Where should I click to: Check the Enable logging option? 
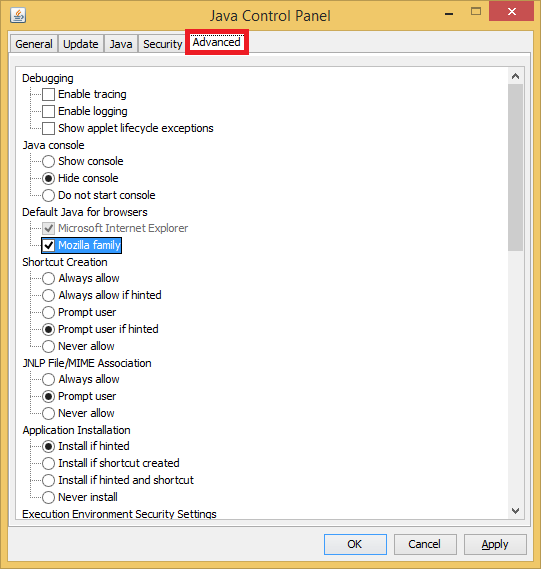[48, 111]
